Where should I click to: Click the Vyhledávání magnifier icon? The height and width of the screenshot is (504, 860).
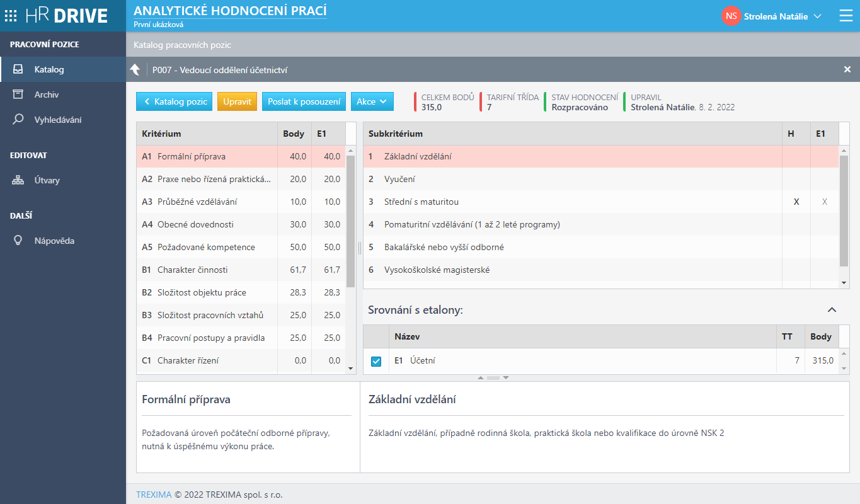point(18,120)
